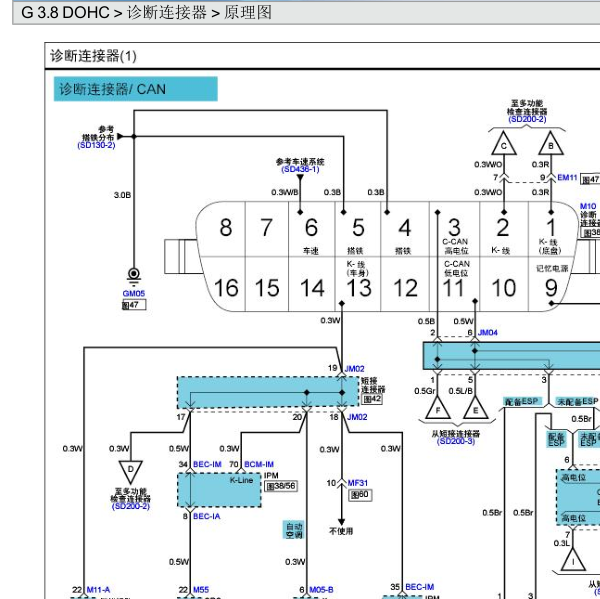Click the BEC-IA connector label
This screenshot has height=599, width=600.
point(207,516)
